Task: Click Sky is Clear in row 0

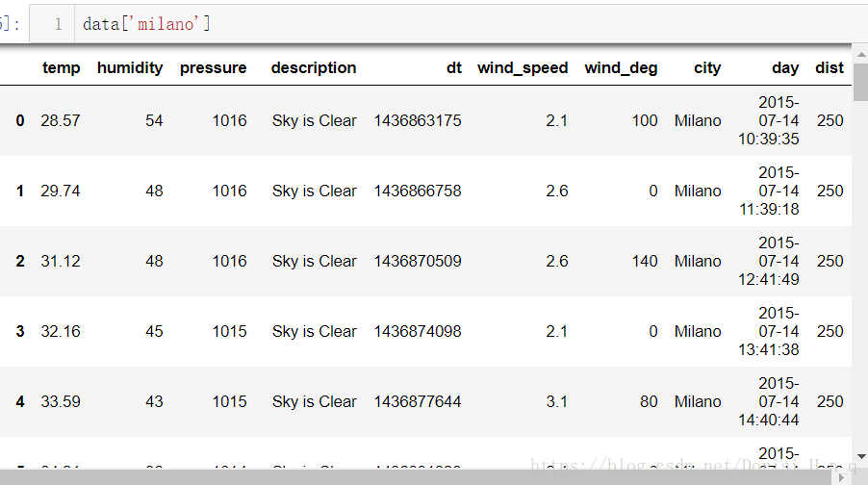Action: tap(314, 120)
